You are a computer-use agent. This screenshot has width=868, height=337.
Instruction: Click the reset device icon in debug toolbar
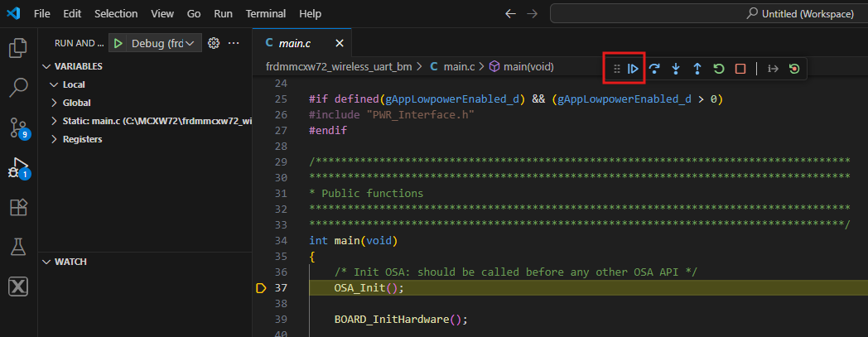tap(794, 69)
